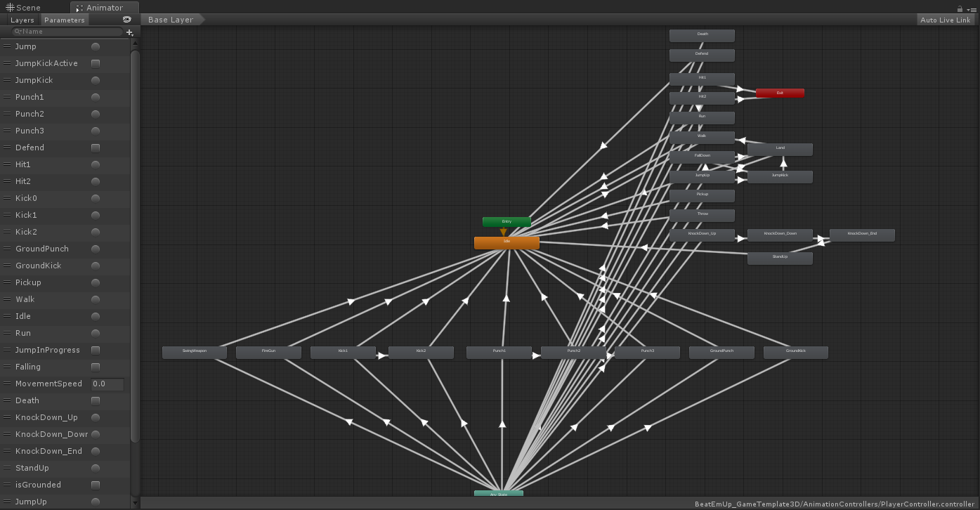Viewport: 980px width, 510px height.
Task: Tick the Falling checkbox
Action: click(96, 367)
